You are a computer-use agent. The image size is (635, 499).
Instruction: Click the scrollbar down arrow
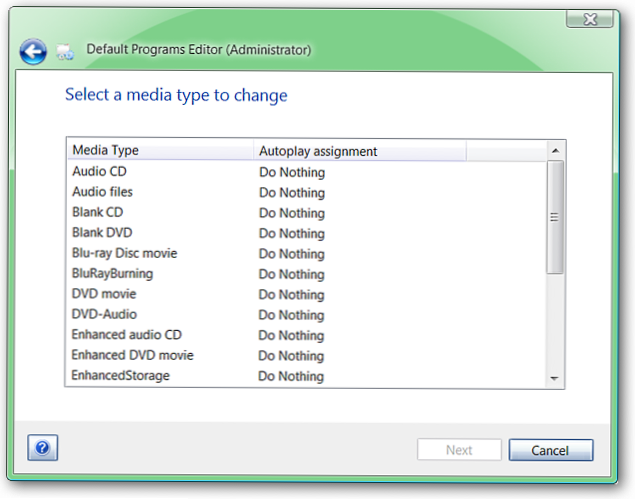[x=554, y=378]
